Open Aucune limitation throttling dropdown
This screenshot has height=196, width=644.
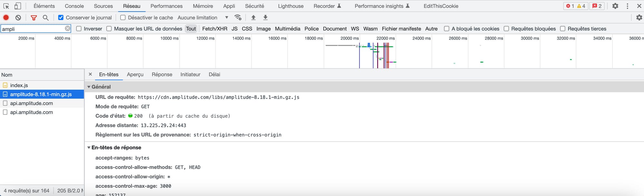point(203,18)
